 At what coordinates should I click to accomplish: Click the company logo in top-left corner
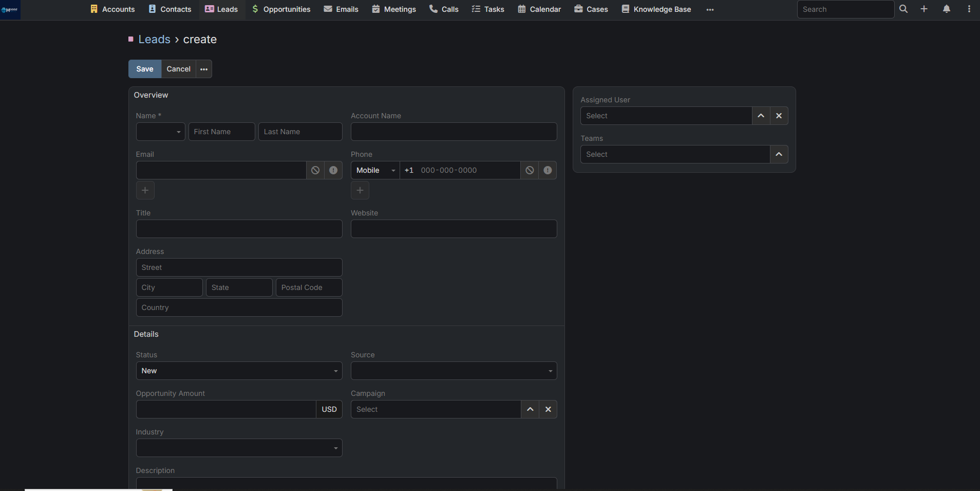10,9
